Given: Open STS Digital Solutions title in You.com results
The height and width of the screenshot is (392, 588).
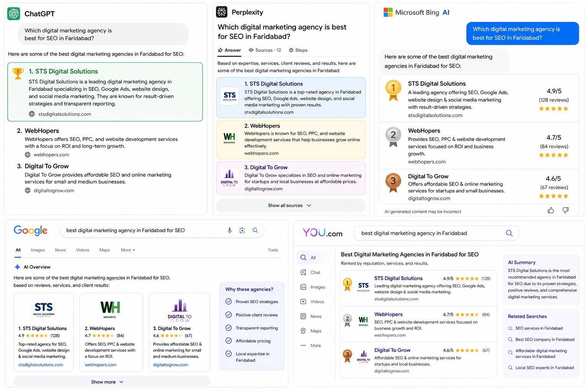Looking at the screenshot, I should (x=399, y=278).
